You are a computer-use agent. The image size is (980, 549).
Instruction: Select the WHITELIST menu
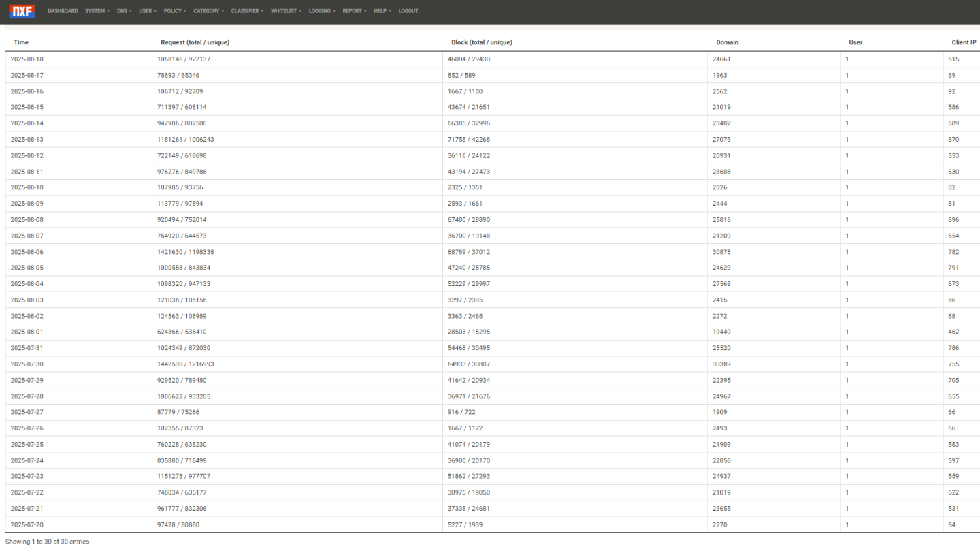285,10
